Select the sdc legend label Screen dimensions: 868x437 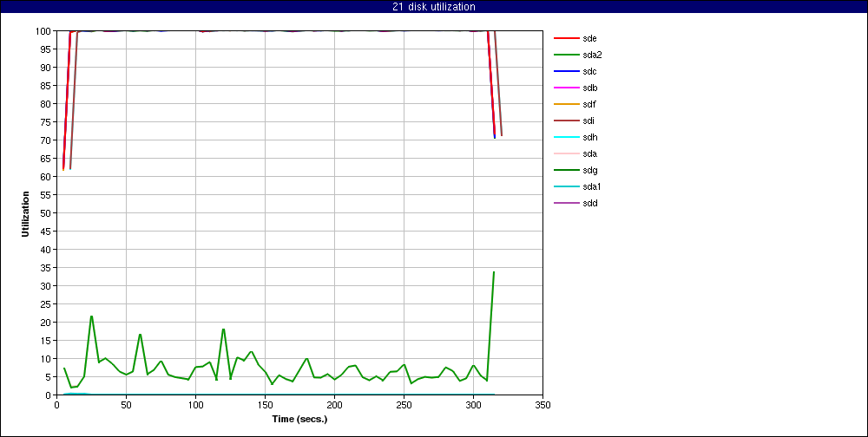coord(589,71)
